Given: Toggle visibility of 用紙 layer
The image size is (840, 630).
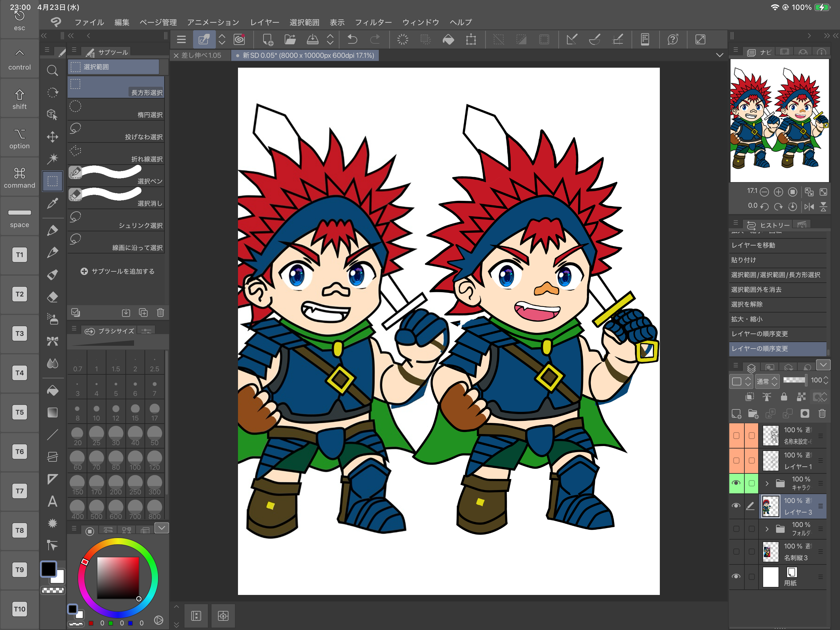Looking at the screenshot, I should point(736,576).
